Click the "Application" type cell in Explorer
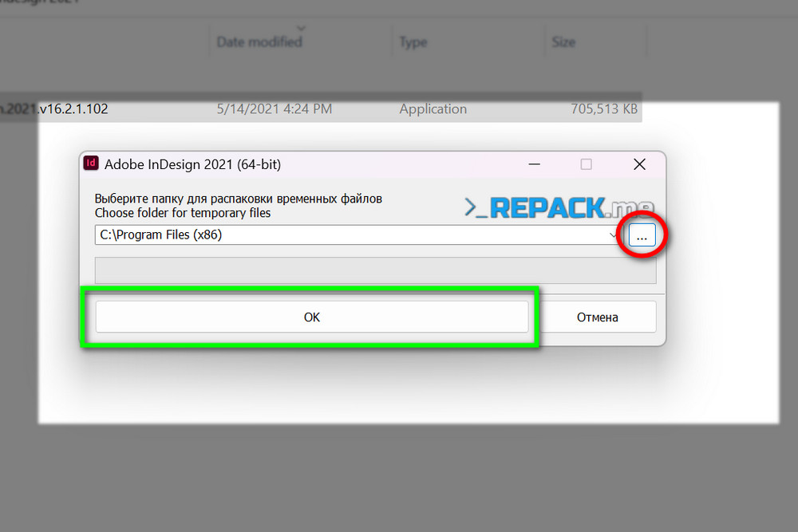Screen dimensions: 798x532 point(433,108)
